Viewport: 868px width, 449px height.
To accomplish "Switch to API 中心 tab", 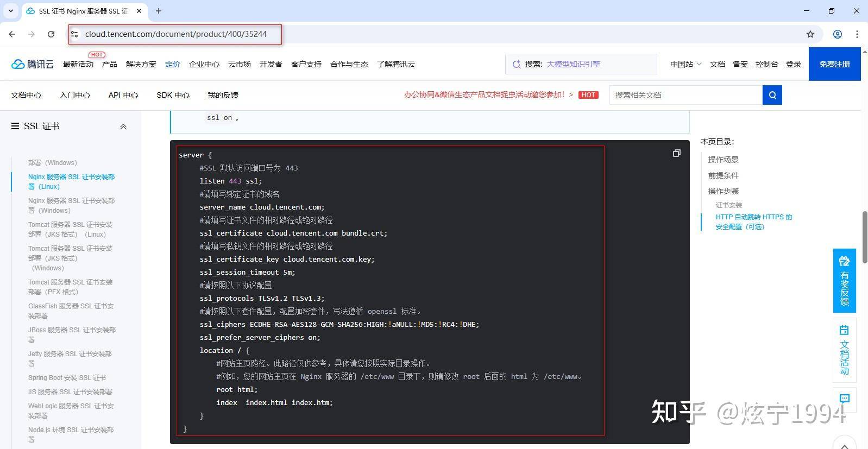I will coord(123,95).
